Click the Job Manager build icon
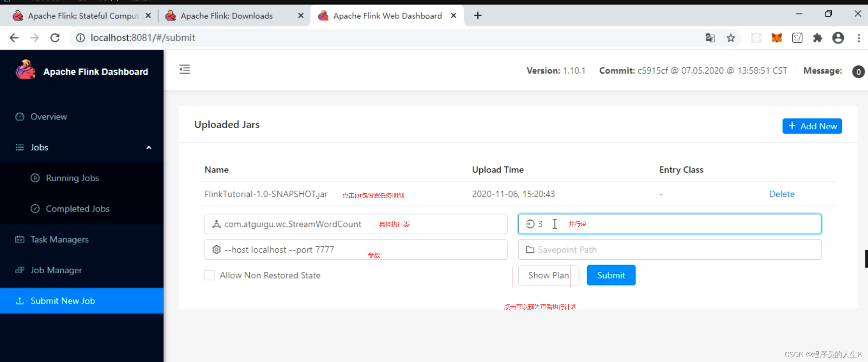Screen dimensions: 868x362 [20, 270]
